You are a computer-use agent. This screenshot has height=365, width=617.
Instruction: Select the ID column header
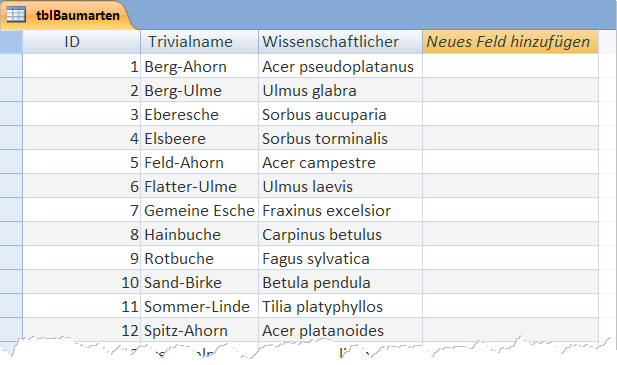tap(81, 42)
